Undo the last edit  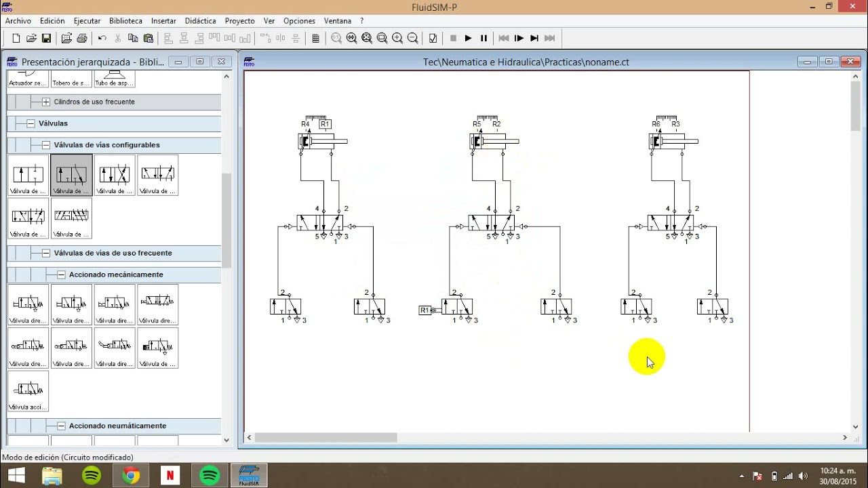pyautogui.click(x=102, y=39)
